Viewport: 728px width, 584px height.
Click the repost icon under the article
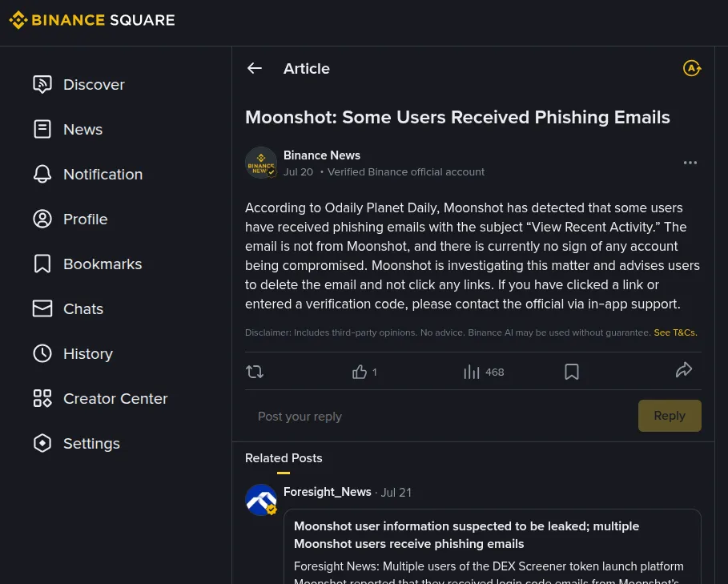[x=255, y=372]
